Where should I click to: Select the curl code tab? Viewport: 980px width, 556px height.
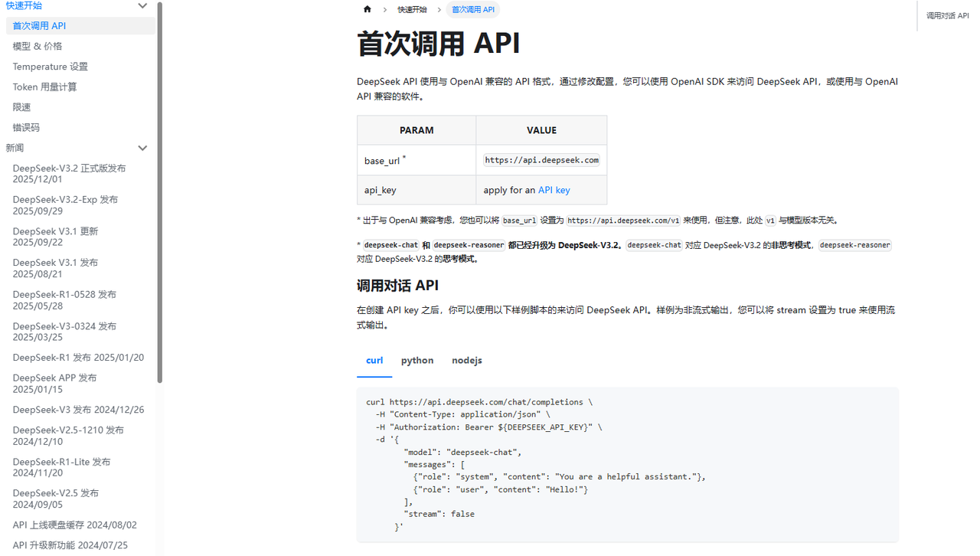pos(374,360)
